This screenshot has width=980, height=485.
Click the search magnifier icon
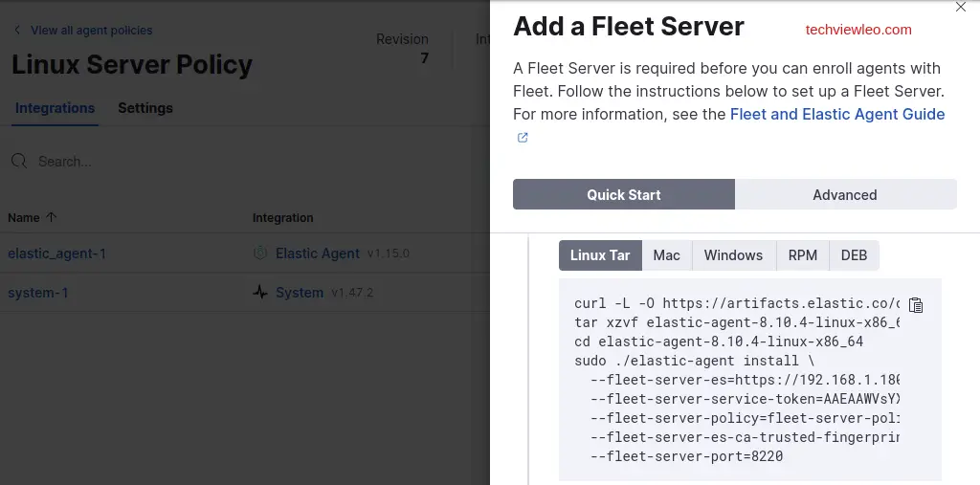click(x=19, y=162)
